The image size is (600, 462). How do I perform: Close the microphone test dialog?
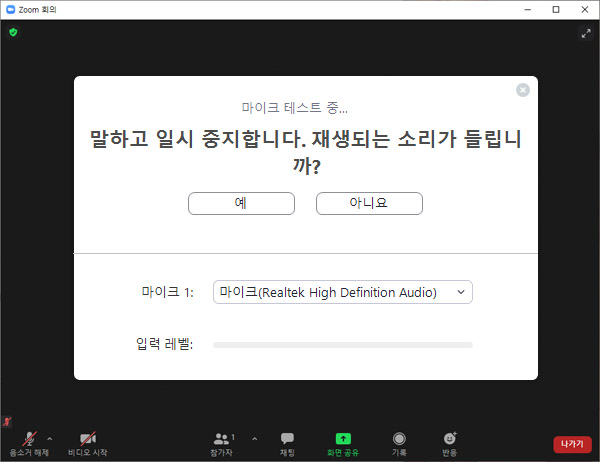coord(522,90)
